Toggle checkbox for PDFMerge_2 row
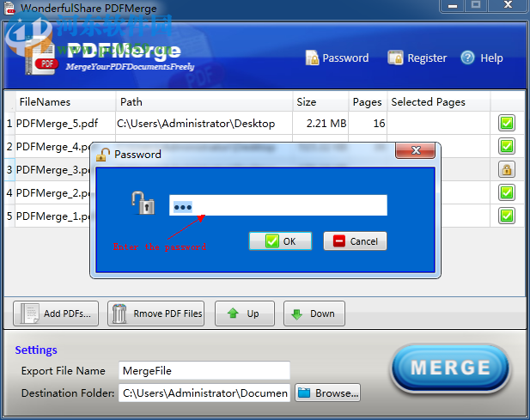Viewport: 530px width, 420px height. [506, 192]
